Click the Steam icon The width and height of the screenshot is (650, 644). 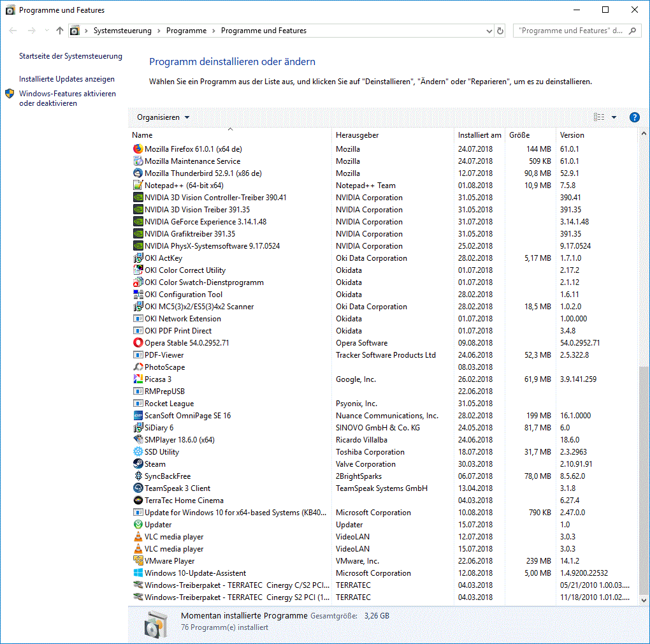(138, 464)
